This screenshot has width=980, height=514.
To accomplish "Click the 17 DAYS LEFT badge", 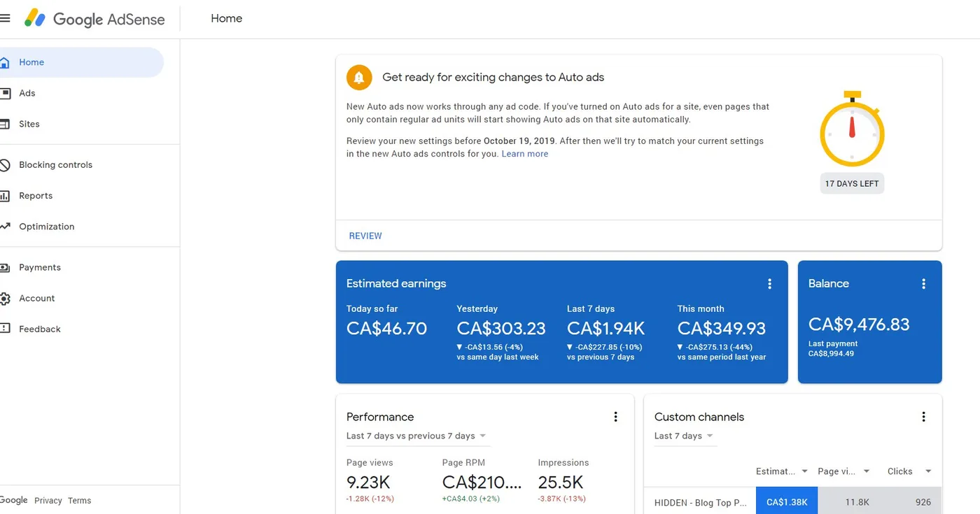I will [x=852, y=184].
